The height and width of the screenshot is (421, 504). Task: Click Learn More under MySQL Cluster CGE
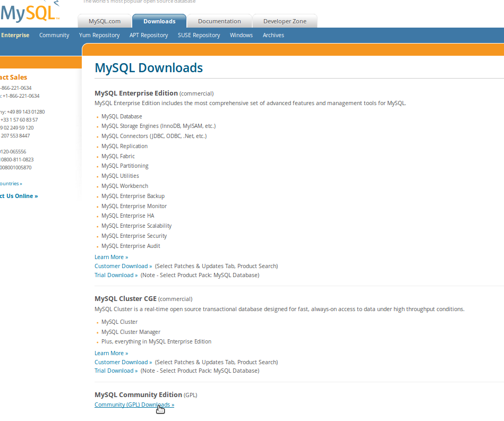tap(111, 353)
